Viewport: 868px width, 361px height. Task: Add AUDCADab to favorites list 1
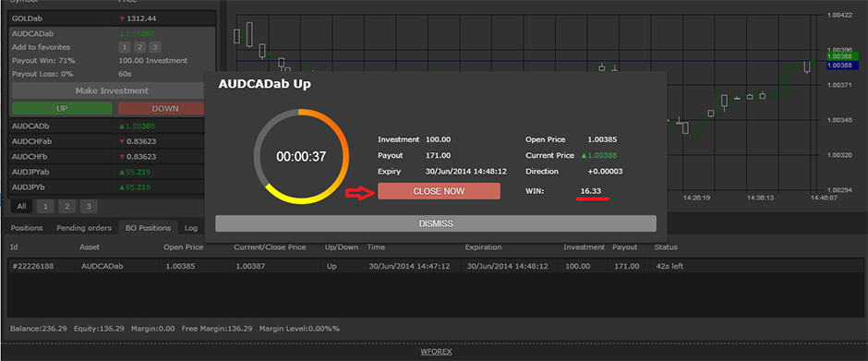pos(125,48)
